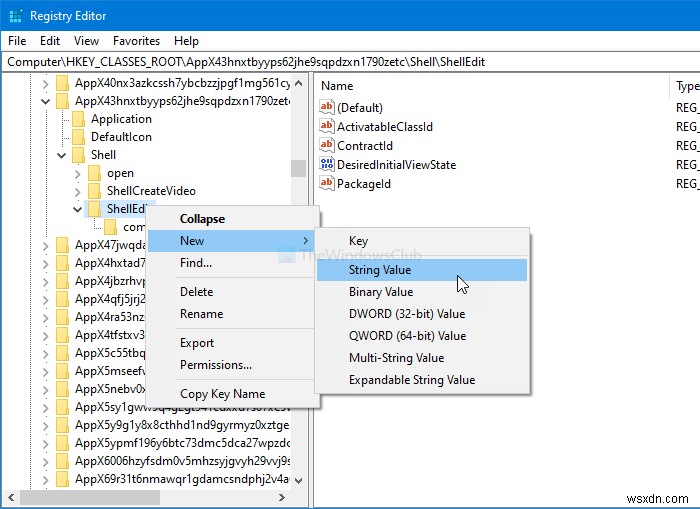The height and width of the screenshot is (509, 700).
Task: Click the ShellEdit folder icon
Action: pyautogui.click(x=94, y=209)
